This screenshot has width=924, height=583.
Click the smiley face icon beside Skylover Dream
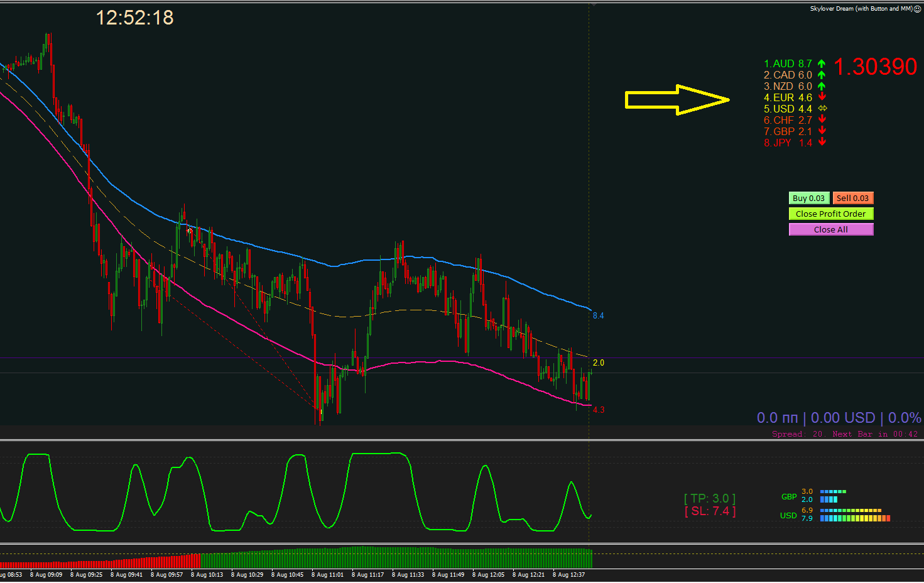click(917, 9)
